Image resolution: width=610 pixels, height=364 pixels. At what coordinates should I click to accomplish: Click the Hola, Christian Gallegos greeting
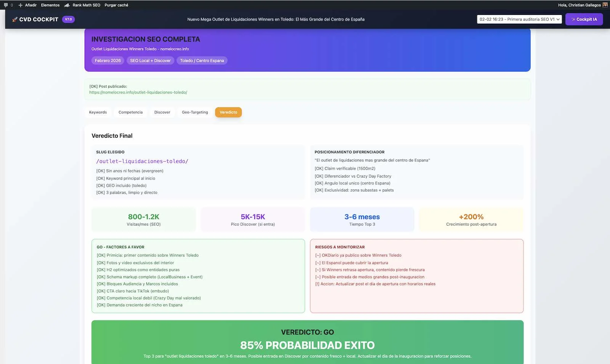[x=579, y=5]
